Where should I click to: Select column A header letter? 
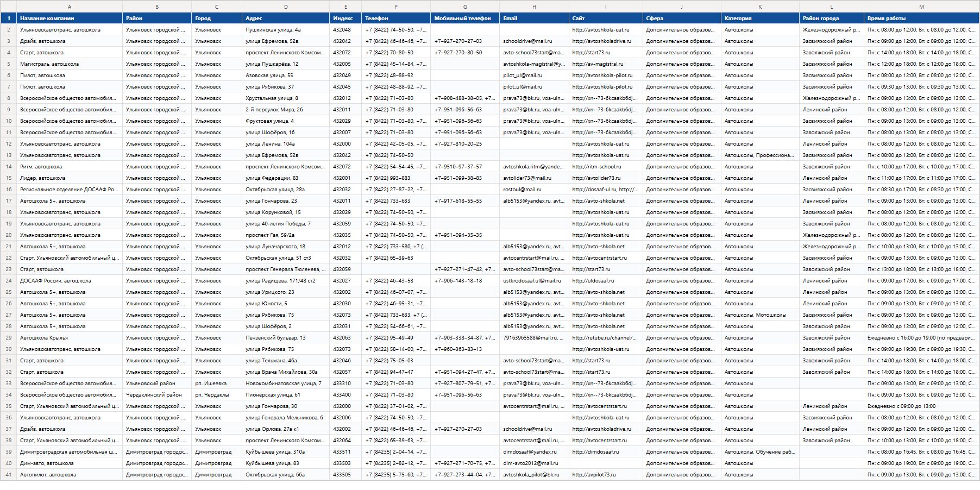[70, 7]
